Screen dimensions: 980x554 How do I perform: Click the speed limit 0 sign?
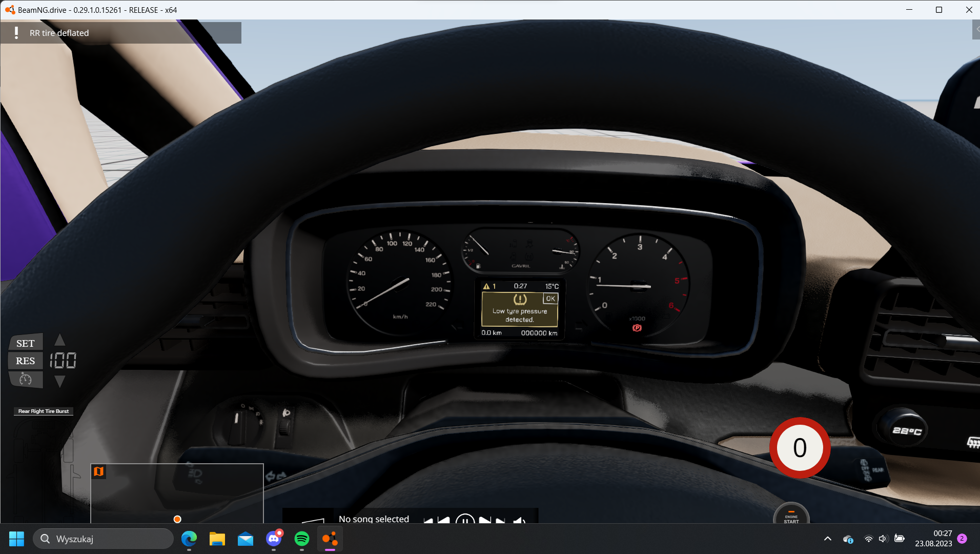[800, 448]
